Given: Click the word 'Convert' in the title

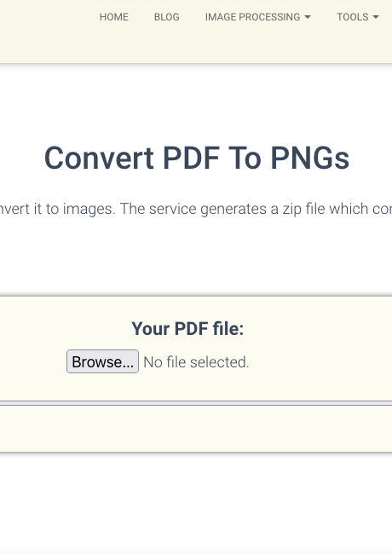Looking at the screenshot, I should pyautogui.click(x=99, y=158).
